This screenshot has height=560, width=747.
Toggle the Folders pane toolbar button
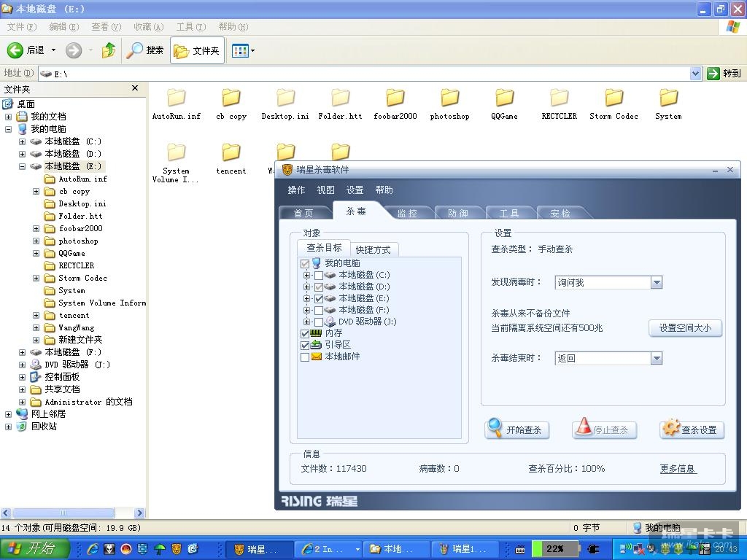click(197, 50)
